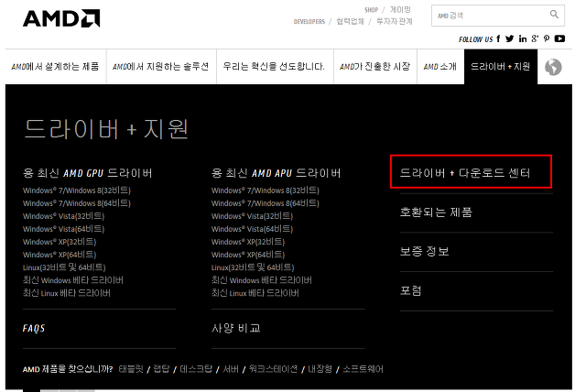575x392 pixels.
Task: Click the 용 최신 AMD APU 드라이버 heading
Action: click(277, 173)
